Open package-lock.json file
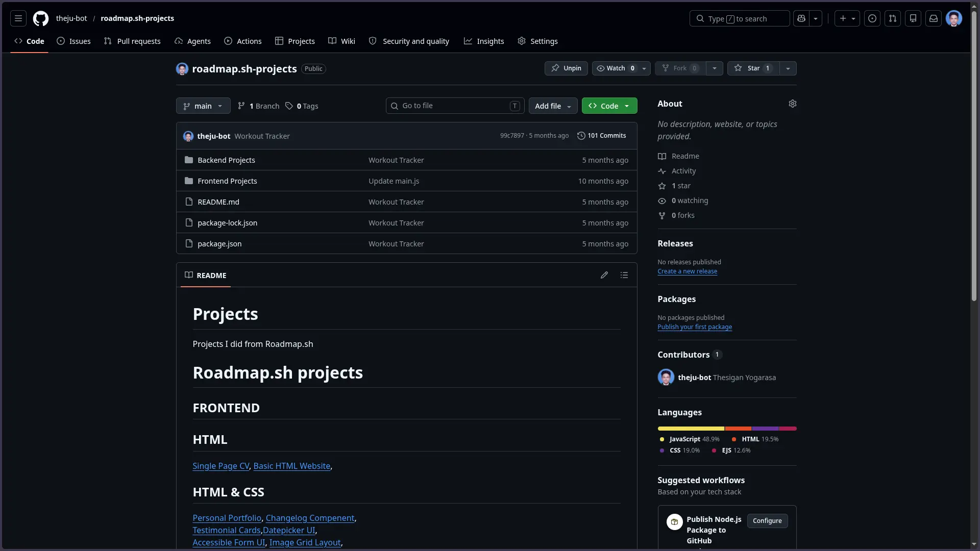This screenshot has width=980, height=551. tap(227, 223)
